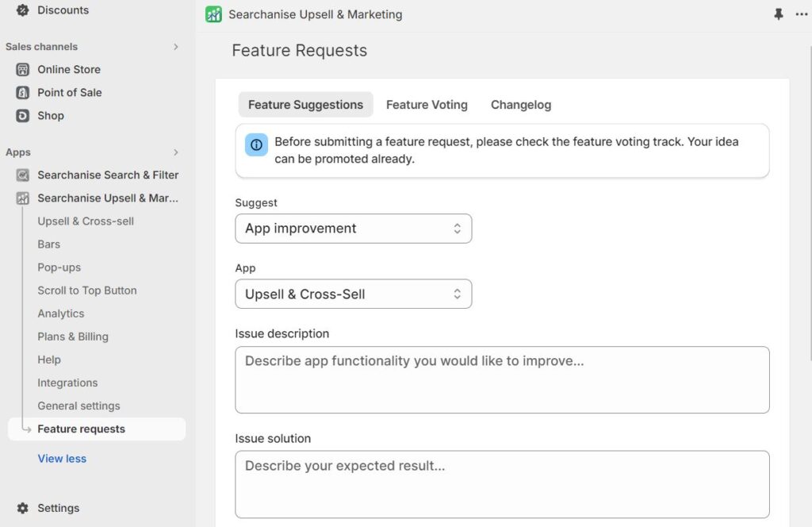The image size is (812, 527).
Task: Click the info icon in the notice banner
Action: [256, 144]
